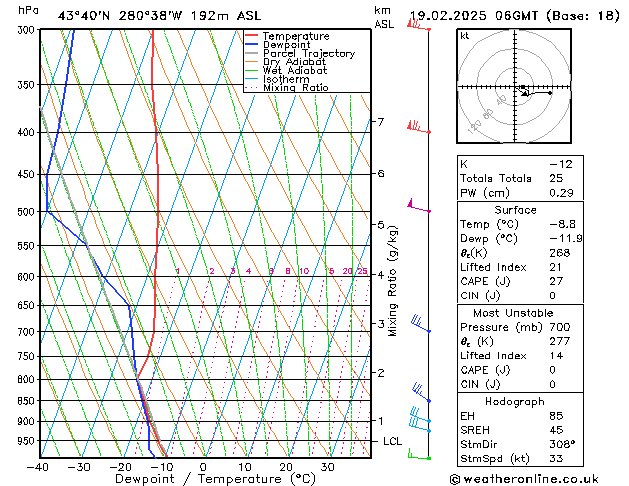Click the blue wind barb at 700 hPa
This screenshot has width=629, height=486.
(421, 324)
